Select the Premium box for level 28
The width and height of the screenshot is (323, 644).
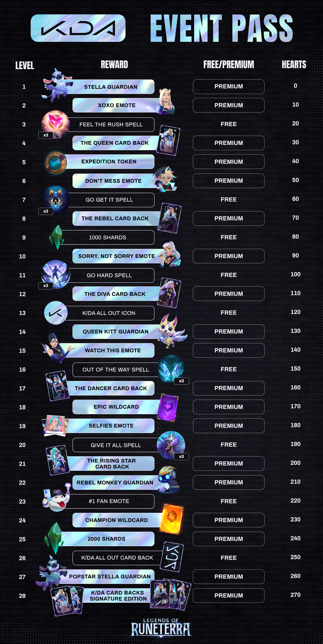pyautogui.click(x=228, y=595)
